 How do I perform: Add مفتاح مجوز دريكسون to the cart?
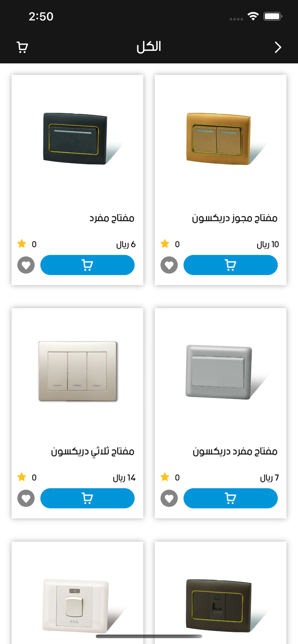[230, 265]
